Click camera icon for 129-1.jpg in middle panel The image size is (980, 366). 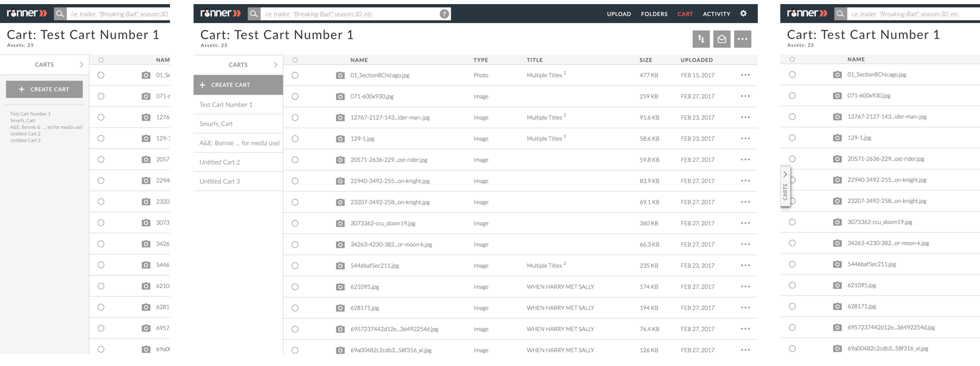pos(340,139)
